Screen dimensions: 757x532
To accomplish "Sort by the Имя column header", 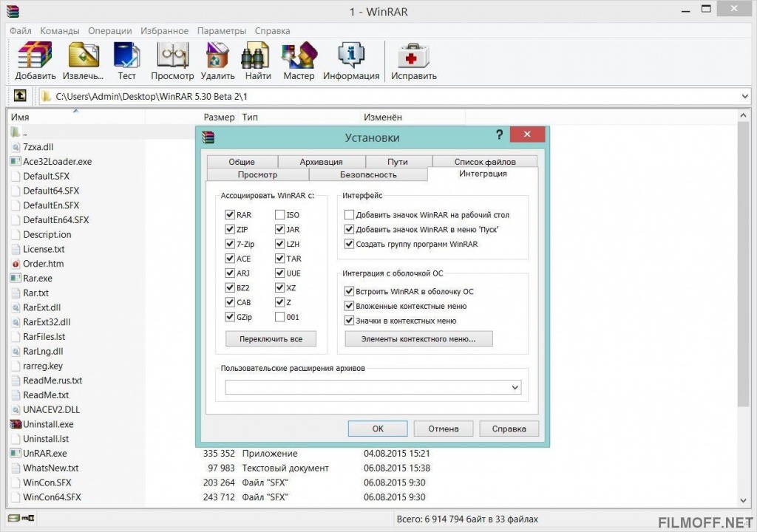I will point(76,117).
